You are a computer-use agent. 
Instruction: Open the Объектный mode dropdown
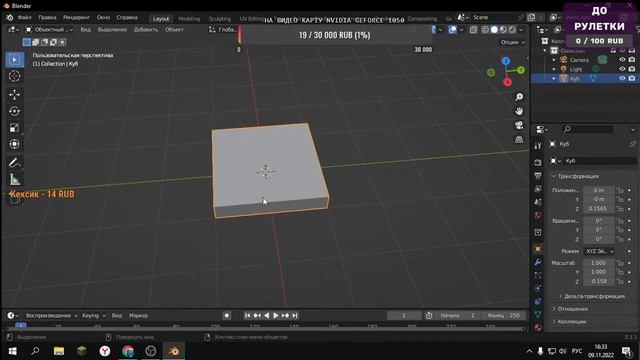coord(49,29)
